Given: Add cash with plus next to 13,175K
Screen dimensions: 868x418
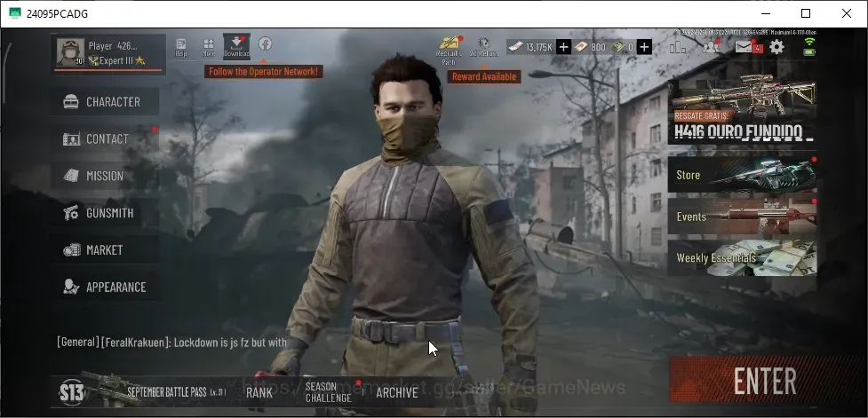Looking at the screenshot, I should click(x=563, y=47).
